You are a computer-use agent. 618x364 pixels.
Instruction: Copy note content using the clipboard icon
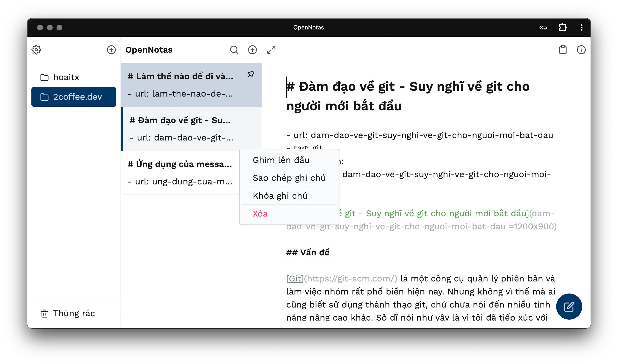tap(563, 49)
